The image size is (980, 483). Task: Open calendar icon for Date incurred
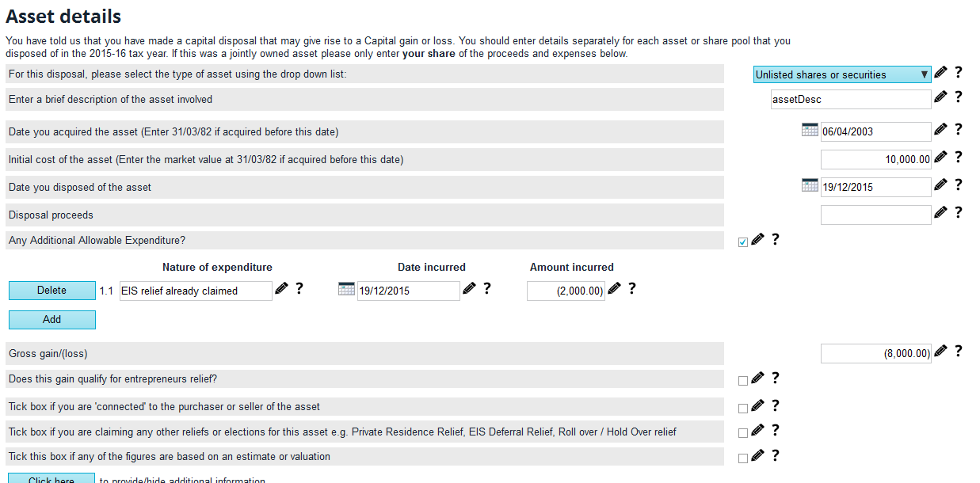click(346, 289)
